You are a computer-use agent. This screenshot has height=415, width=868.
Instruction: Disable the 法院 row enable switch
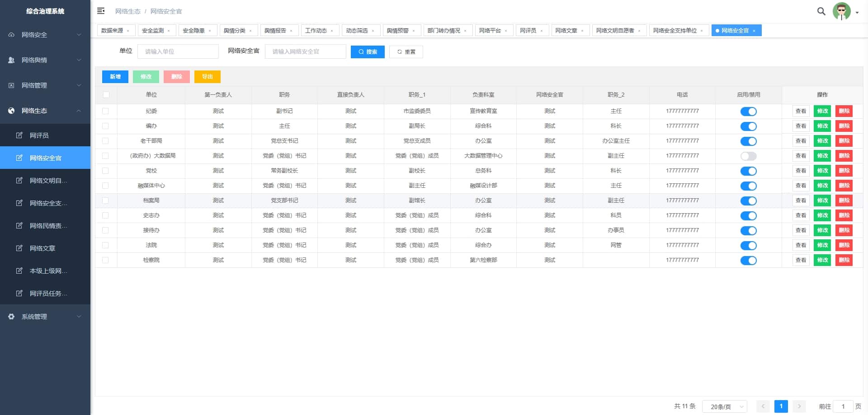tap(748, 246)
